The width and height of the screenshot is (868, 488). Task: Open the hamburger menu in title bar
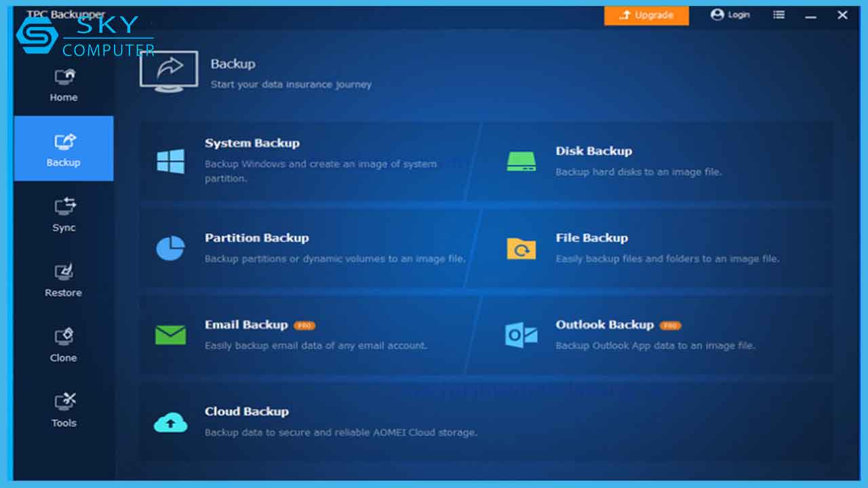779,15
